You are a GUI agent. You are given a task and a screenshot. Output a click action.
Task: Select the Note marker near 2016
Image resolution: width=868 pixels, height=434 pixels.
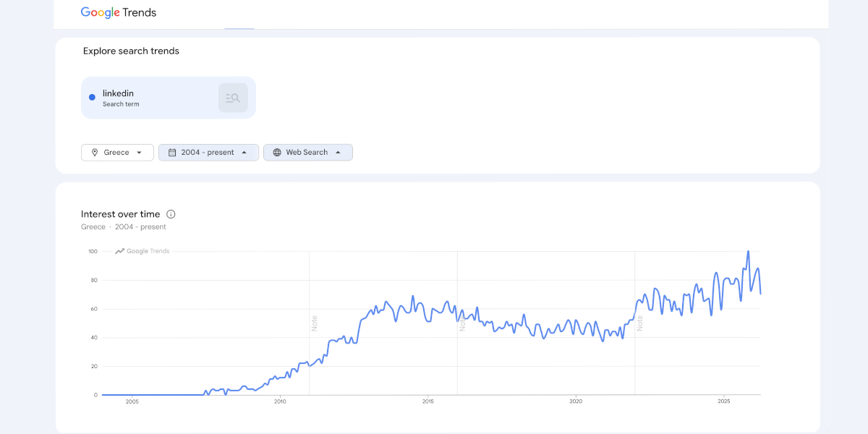pos(462,323)
